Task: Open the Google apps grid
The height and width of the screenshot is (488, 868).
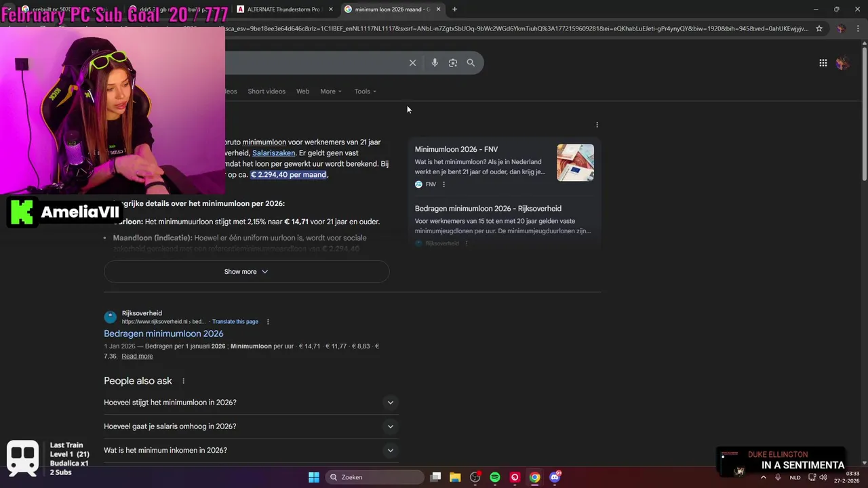Action: 823,63
